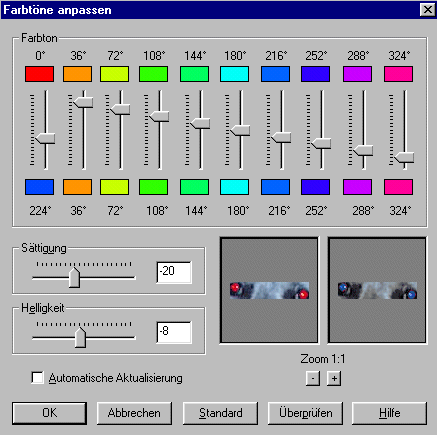Click the 288° bottom result swatch
The image size is (437, 435).
click(x=357, y=187)
